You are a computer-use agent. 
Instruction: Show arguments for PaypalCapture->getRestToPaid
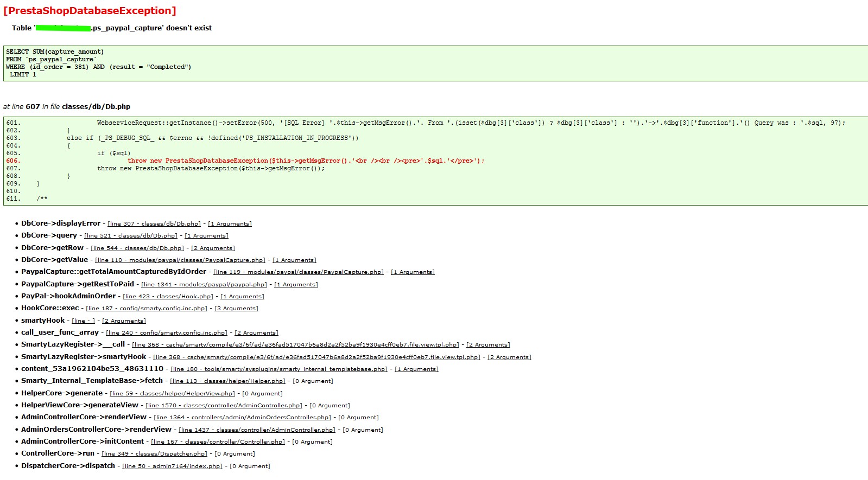[296, 285]
